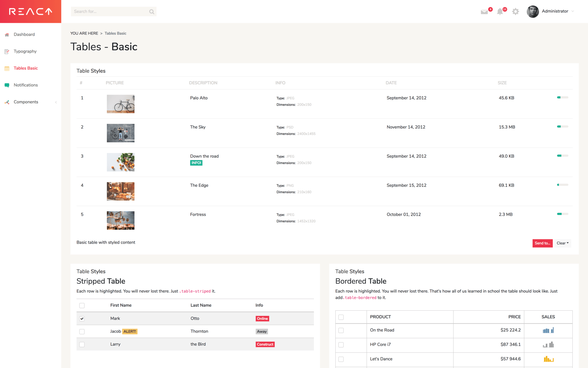
Task: Uncheck the checkbox beside Mark
Action: 82,319
